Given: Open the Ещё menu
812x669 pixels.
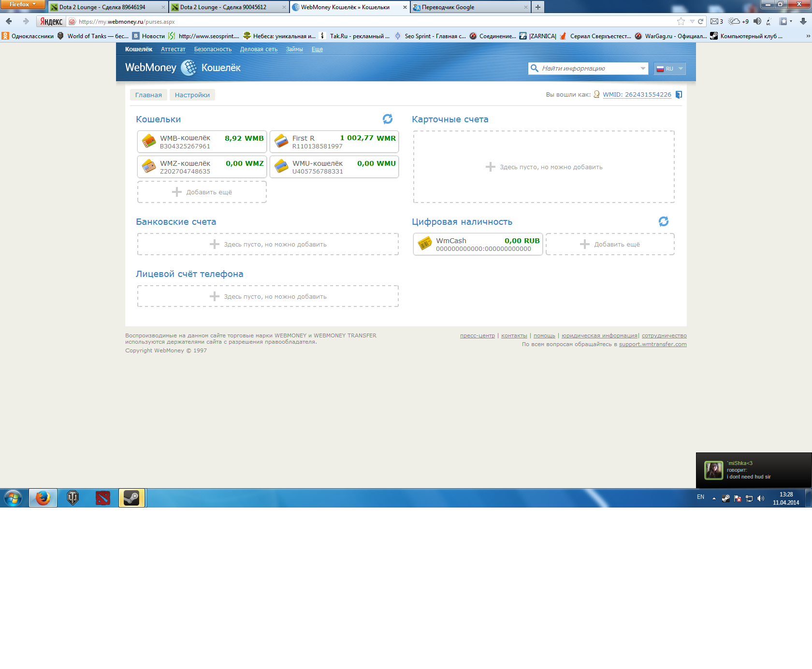Looking at the screenshot, I should tap(317, 49).
